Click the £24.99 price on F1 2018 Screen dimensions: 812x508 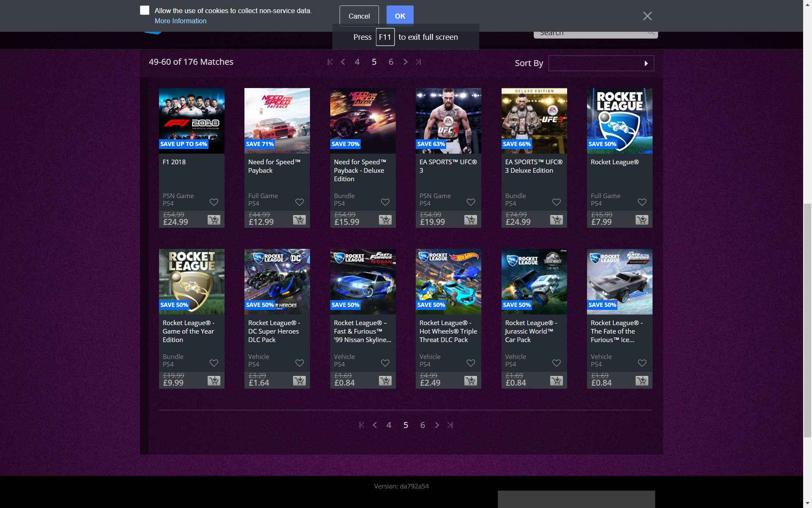[x=176, y=222]
